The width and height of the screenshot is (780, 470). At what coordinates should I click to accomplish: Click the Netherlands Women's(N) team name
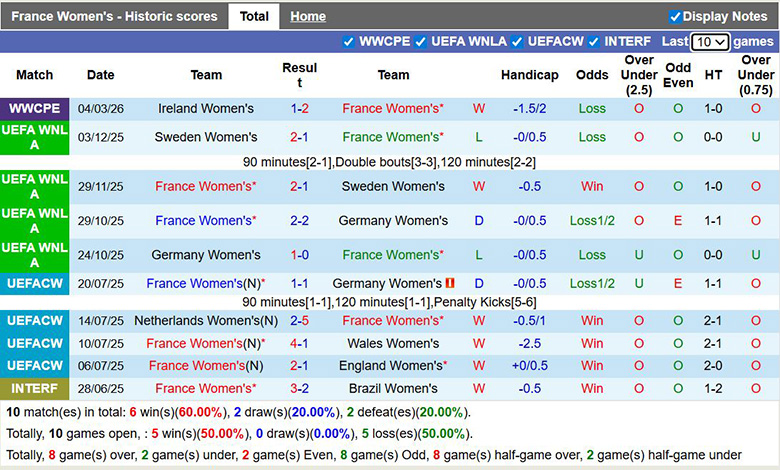click(207, 320)
